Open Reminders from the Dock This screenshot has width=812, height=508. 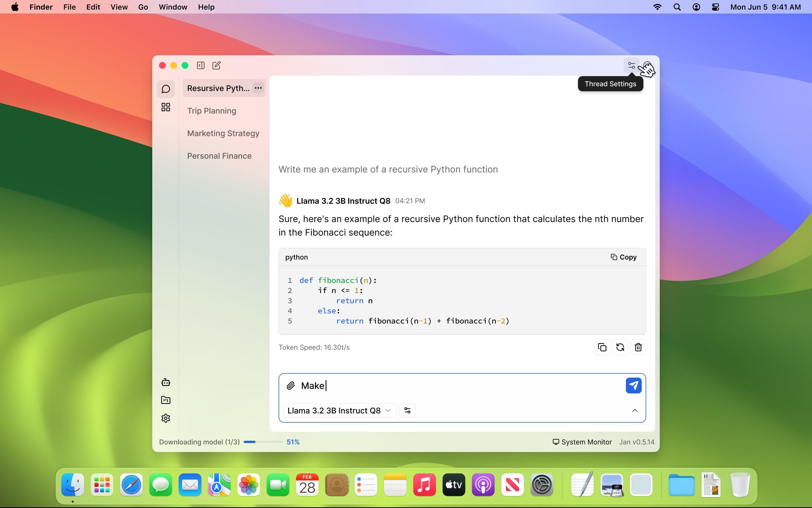pyautogui.click(x=366, y=485)
